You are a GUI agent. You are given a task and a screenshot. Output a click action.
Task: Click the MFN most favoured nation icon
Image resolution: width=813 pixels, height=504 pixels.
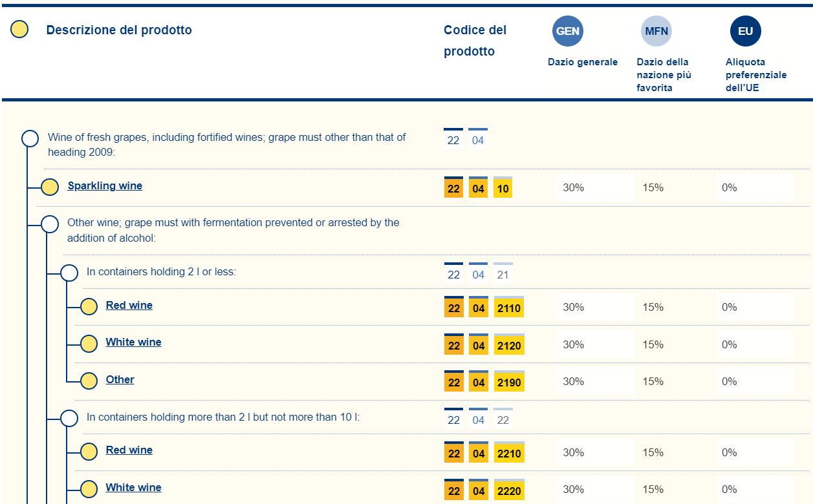tap(656, 31)
